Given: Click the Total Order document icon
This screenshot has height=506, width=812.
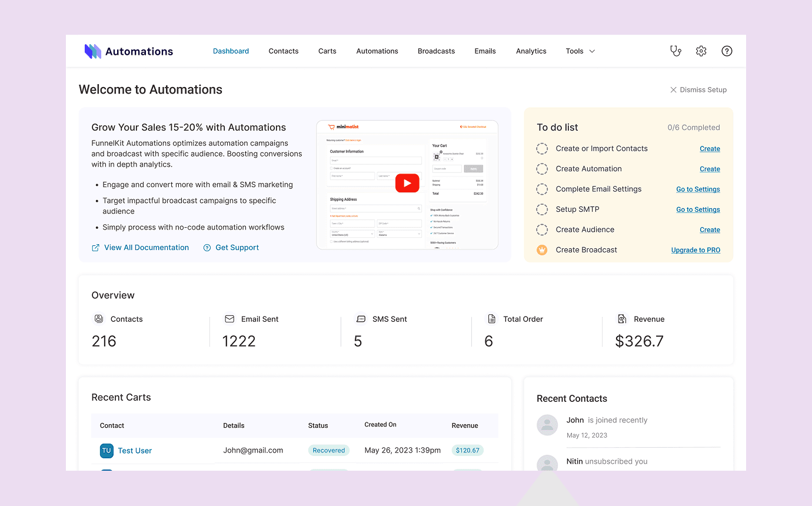Looking at the screenshot, I should pos(491,319).
